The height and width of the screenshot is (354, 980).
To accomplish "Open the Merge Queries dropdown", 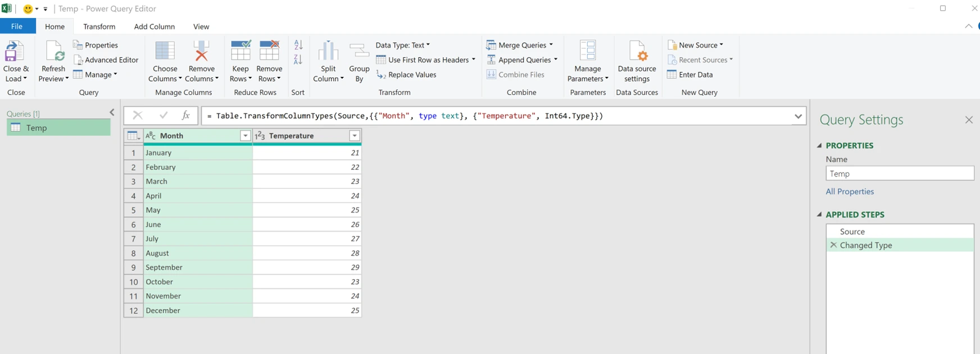I will pos(551,45).
